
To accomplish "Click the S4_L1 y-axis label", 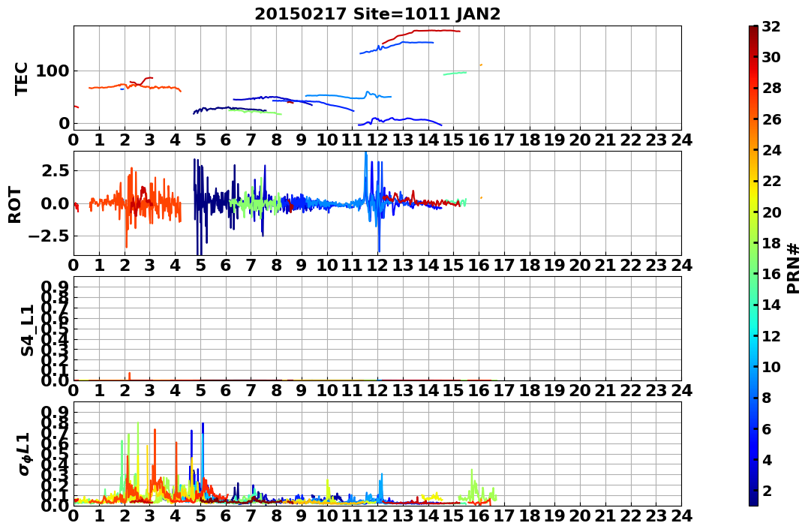I will click(27, 330).
